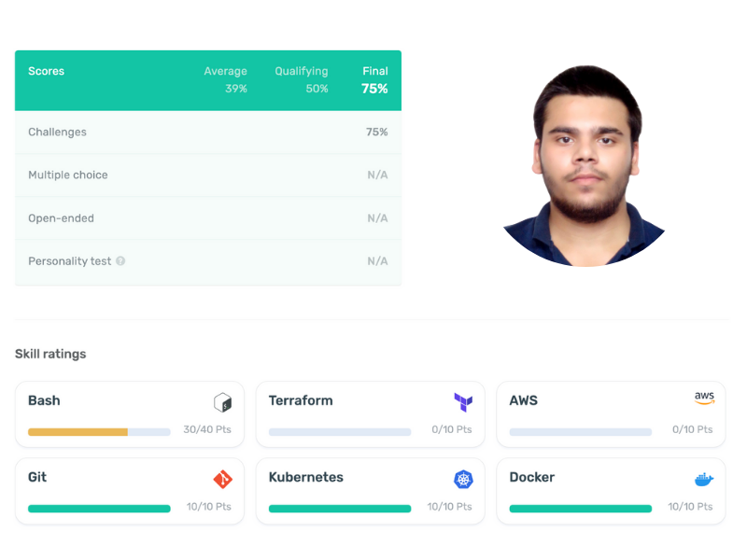Image resolution: width=747 pixels, height=560 pixels.
Task: Click the Qualifying 50% score header
Action: pyautogui.click(x=301, y=80)
